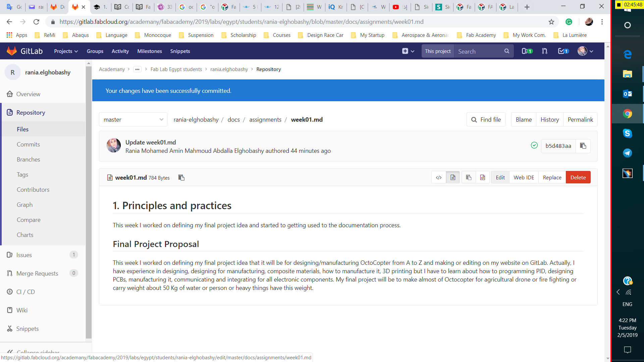Expand the Projects menu in navbar
The width and height of the screenshot is (644, 362).
click(x=66, y=51)
